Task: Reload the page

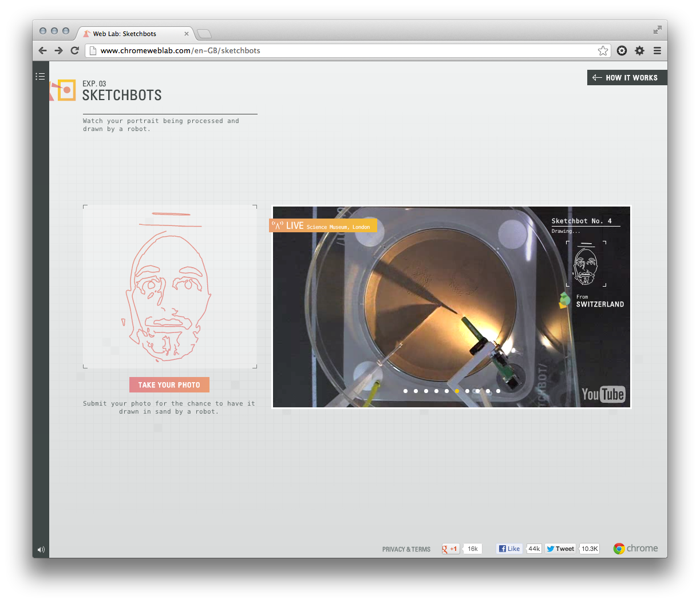Action: pos(74,51)
